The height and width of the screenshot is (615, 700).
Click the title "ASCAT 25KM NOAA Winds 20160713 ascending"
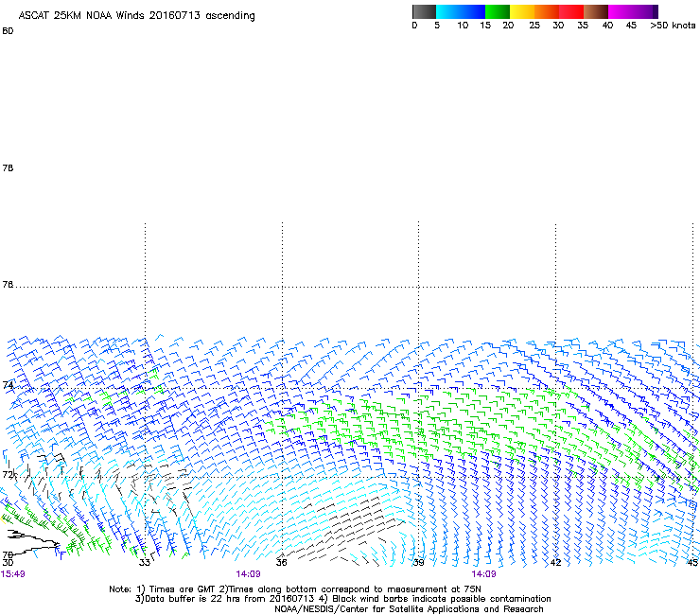point(136,16)
